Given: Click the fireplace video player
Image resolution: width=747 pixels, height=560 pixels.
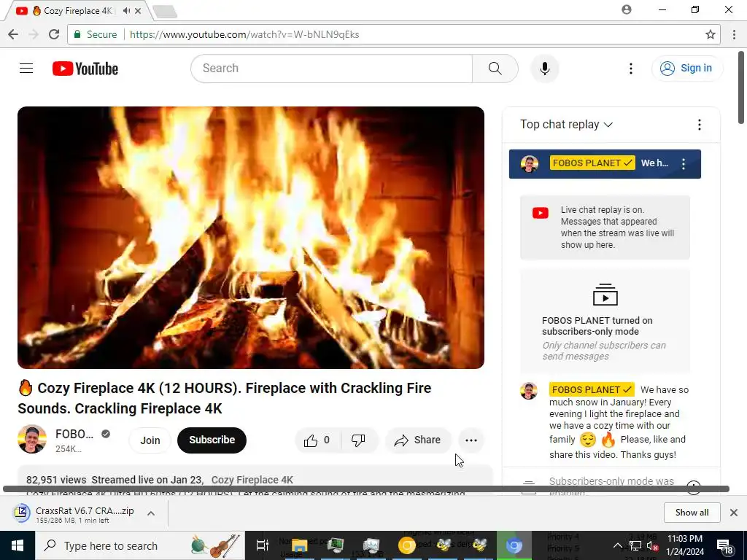Looking at the screenshot, I should click(x=251, y=237).
